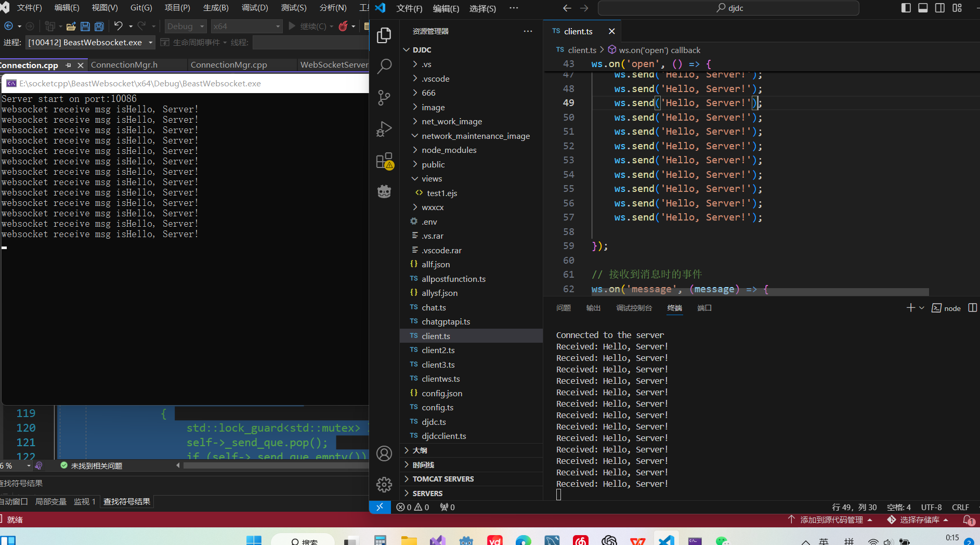This screenshot has width=980, height=545.
Task: Create new terminal with plus icon
Action: [x=911, y=308]
